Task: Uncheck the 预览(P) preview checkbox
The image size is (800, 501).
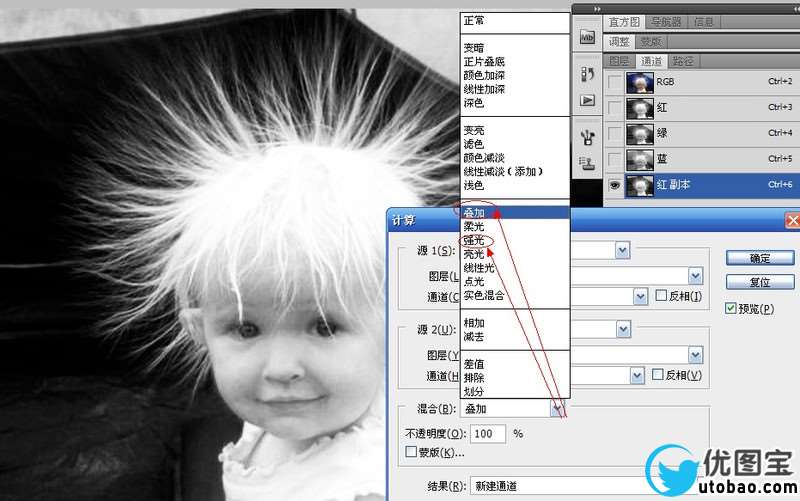Action: [x=731, y=308]
